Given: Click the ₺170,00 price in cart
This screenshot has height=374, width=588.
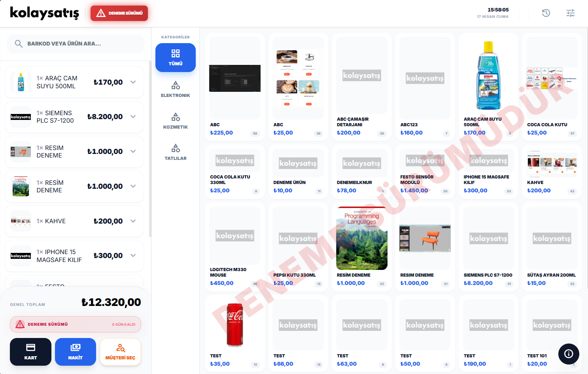Looking at the screenshot, I should (x=108, y=82).
